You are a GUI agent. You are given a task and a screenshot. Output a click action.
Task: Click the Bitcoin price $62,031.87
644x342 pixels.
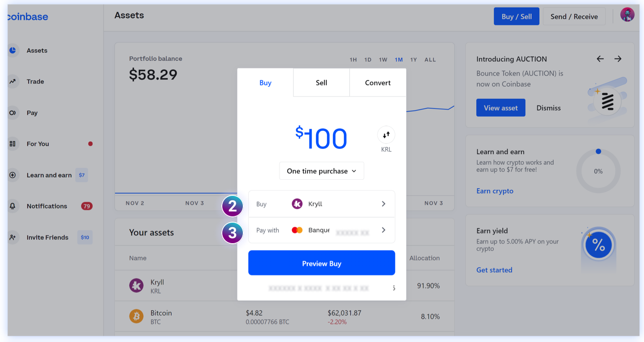[x=344, y=313]
